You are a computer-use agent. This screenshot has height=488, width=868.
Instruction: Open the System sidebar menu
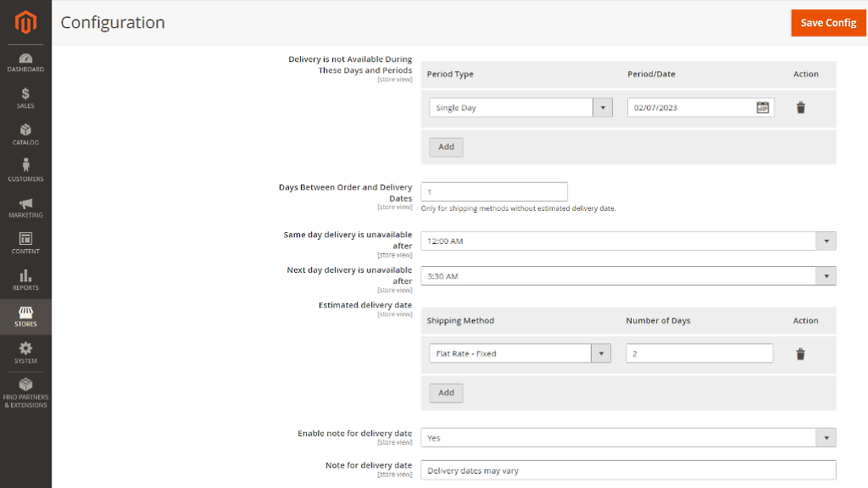(x=25, y=353)
